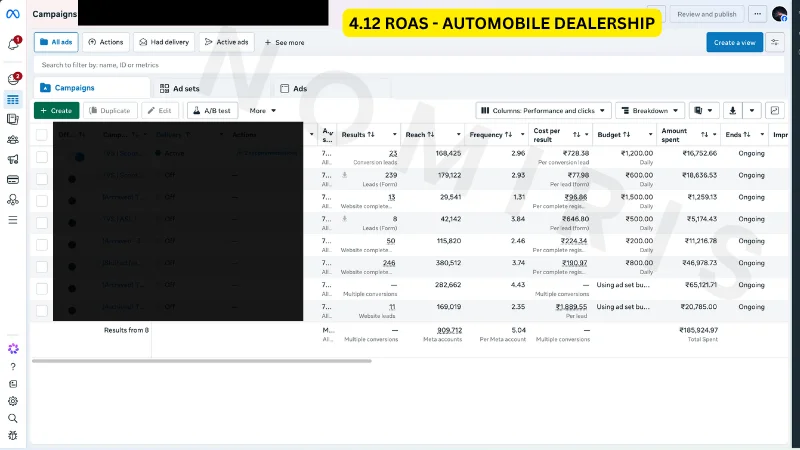Select all campaigns header checkbox
This screenshot has width=800, height=450.
point(42,135)
